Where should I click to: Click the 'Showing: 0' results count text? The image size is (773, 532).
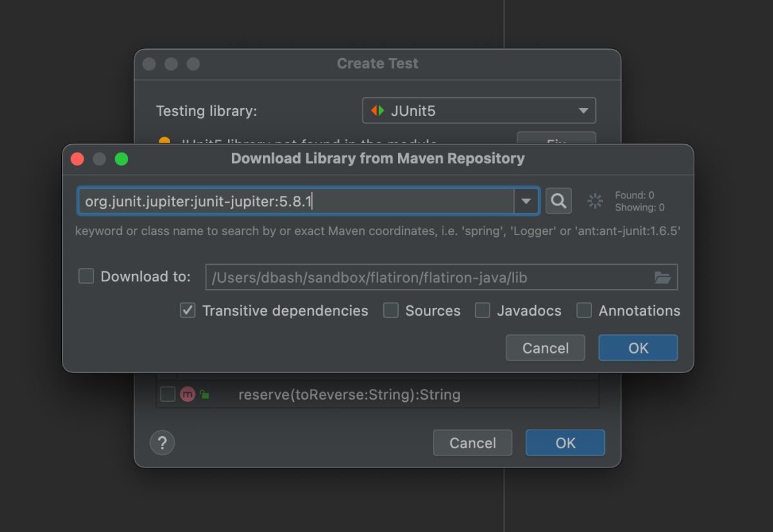tap(640, 207)
